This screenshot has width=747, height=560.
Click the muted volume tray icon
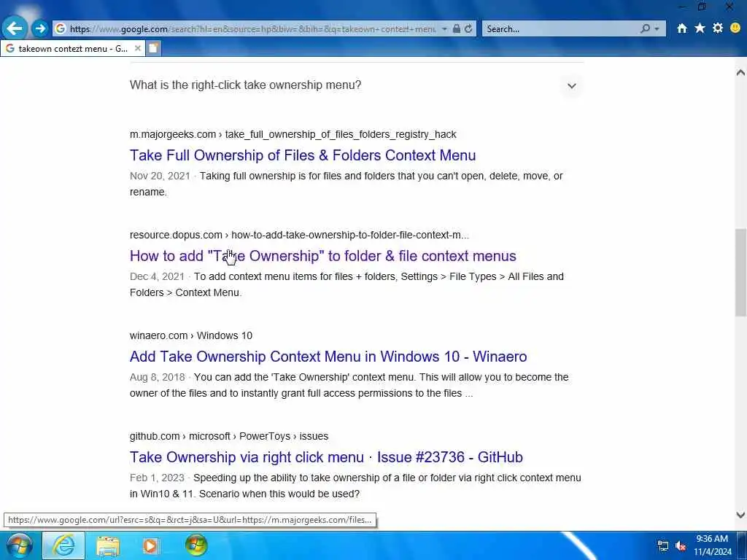[x=681, y=546]
